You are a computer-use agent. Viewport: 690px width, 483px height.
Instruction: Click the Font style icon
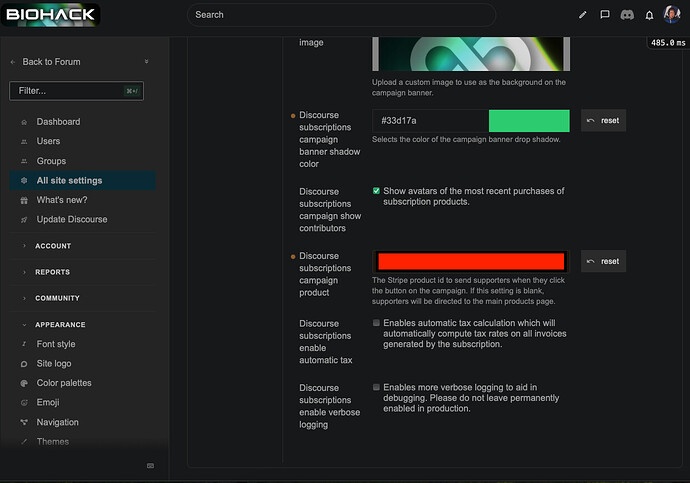click(24, 344)
